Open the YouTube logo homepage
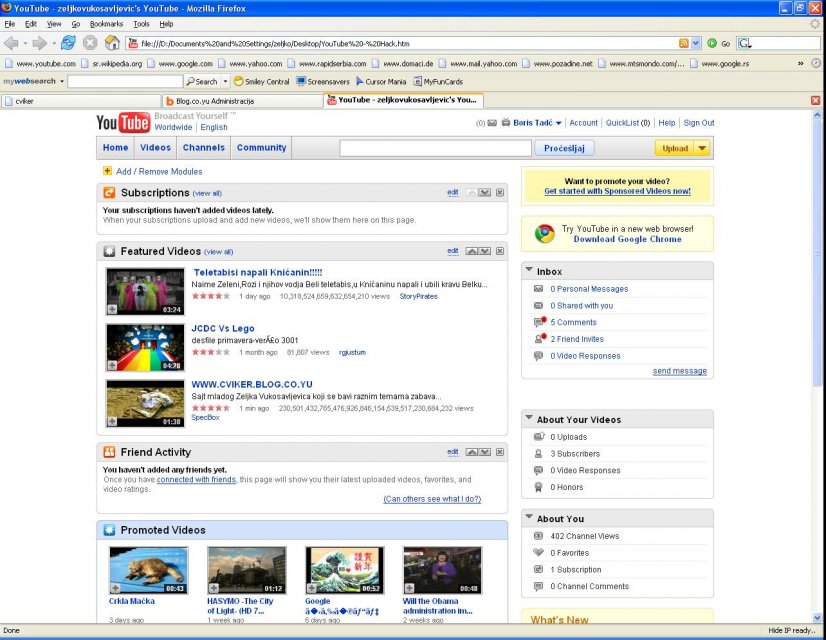The width and height of the screenshot is (826, 640). coord(123,122)
